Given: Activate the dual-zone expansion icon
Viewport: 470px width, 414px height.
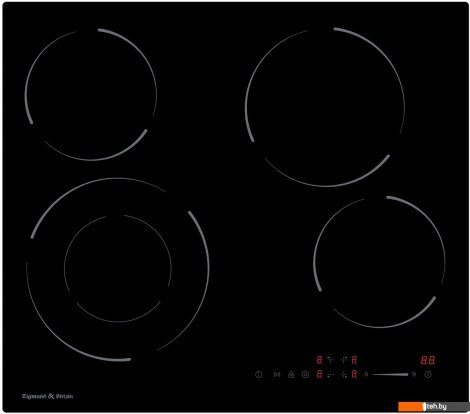Looking at the screenshot, I should tap(305, 374).
